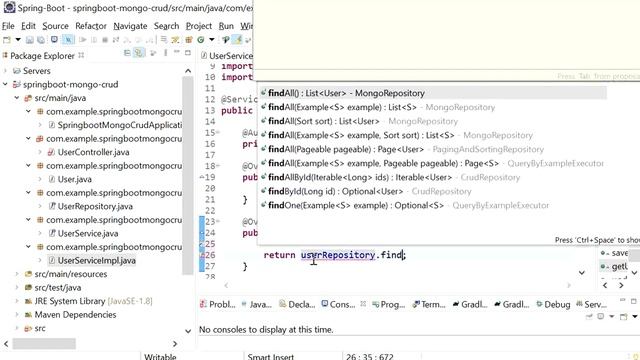
Task: Click the green G launch icon
Action: pos(201,40)
